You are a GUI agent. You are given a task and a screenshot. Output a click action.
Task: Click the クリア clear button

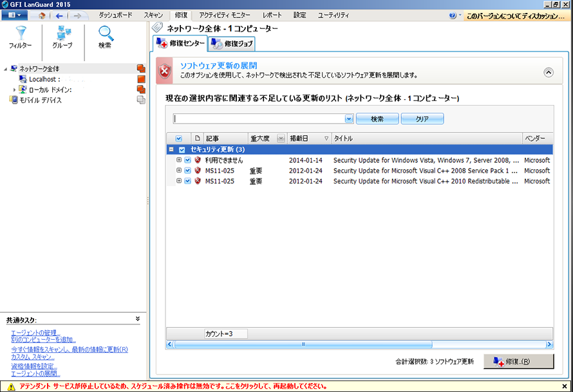pyautogui.click(x=422, y=118)
